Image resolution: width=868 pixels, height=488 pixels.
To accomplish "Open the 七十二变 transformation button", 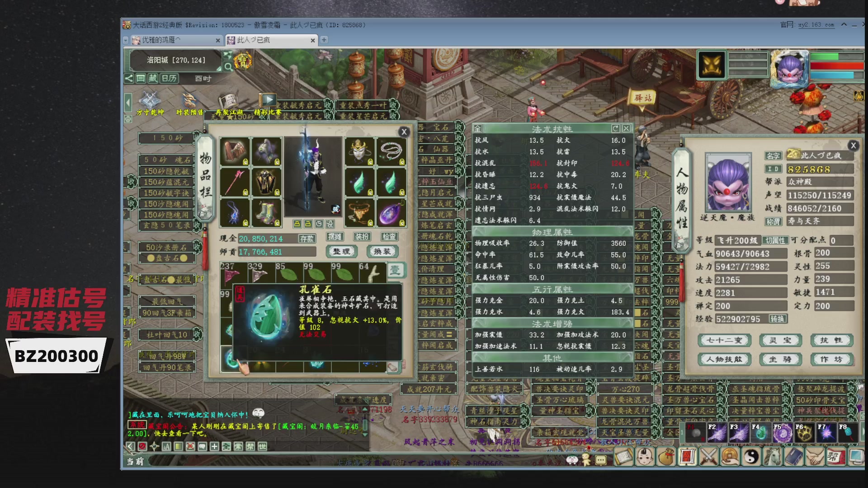I will (724, 340).
